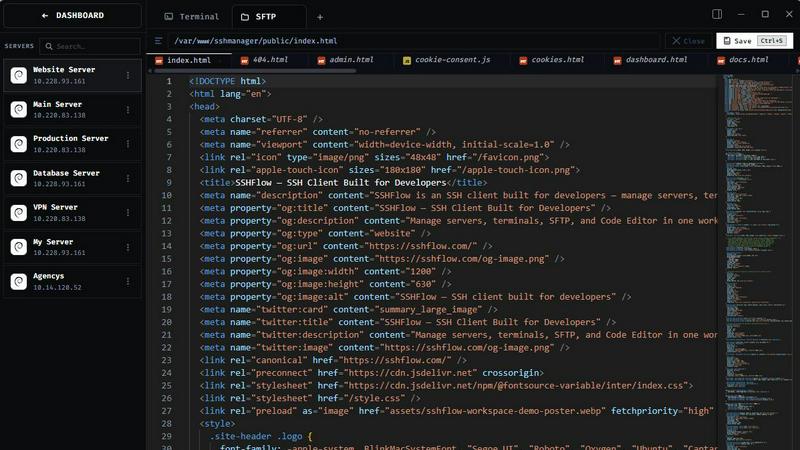The image size is (800, 450).
Task: Click the back arrow beside DASHBOARD
Action: click(45, 16)
